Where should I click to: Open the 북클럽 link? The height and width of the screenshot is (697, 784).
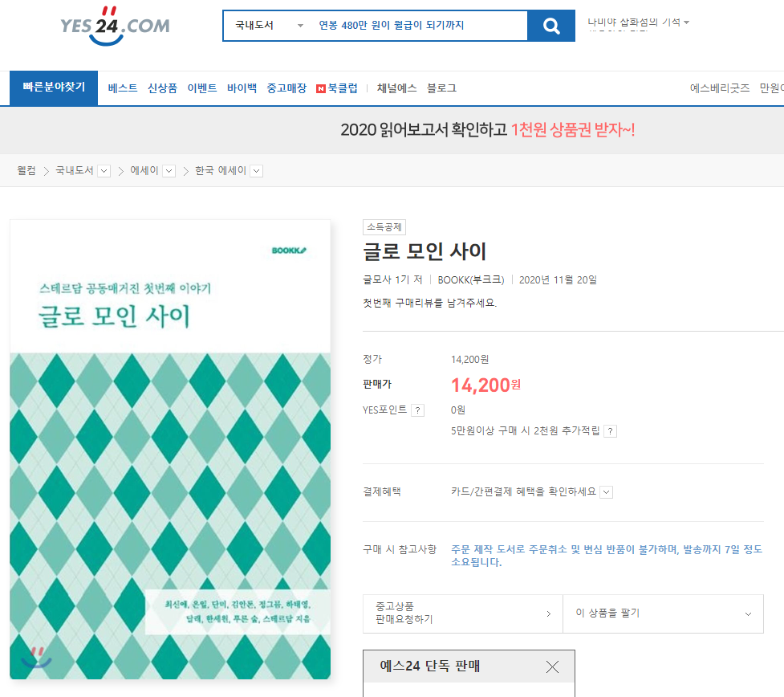(x=343, y=88)
